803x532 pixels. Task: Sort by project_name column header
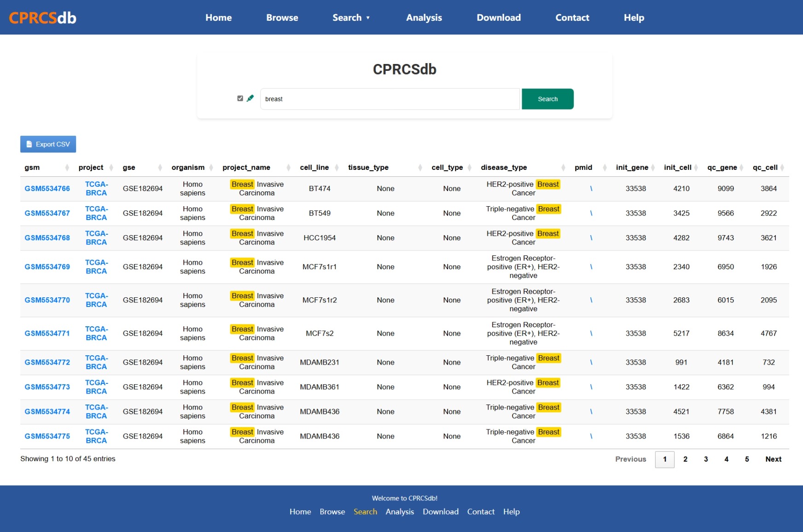(246, 168)
